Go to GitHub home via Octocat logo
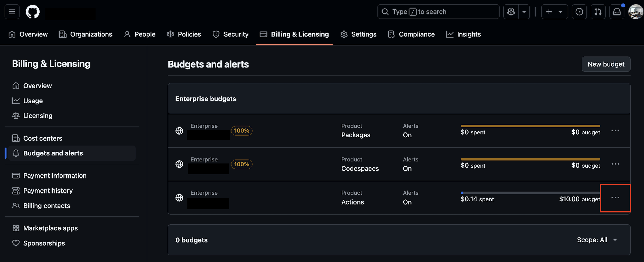This screenshot has width=644, height=262. [33, 12]
